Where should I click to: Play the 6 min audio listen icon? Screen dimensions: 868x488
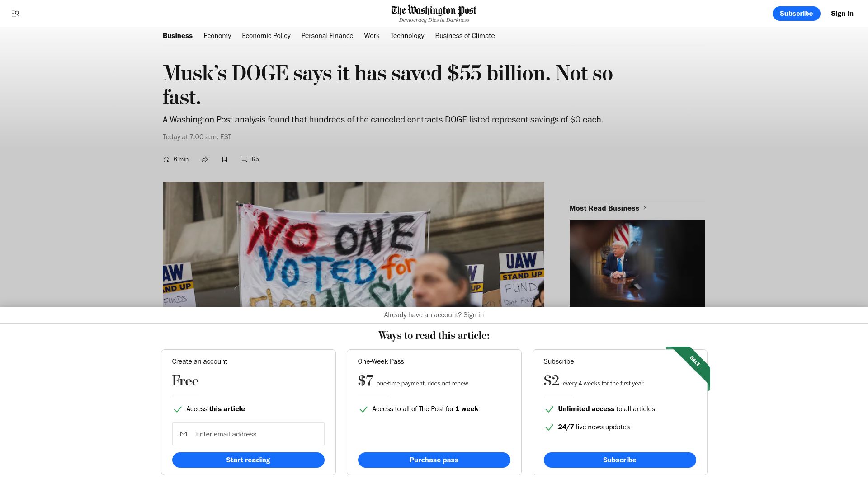pos(166,160)
